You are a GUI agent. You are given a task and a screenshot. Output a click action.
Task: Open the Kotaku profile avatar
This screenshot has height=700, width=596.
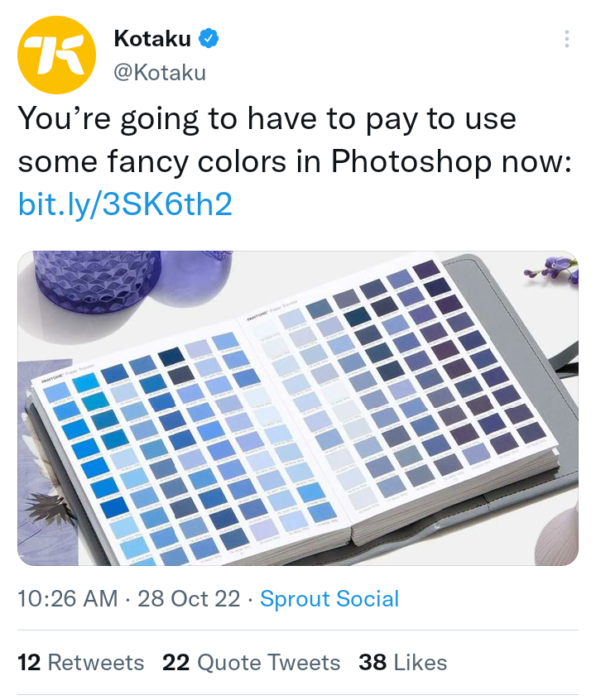click(x=57, y=55)
